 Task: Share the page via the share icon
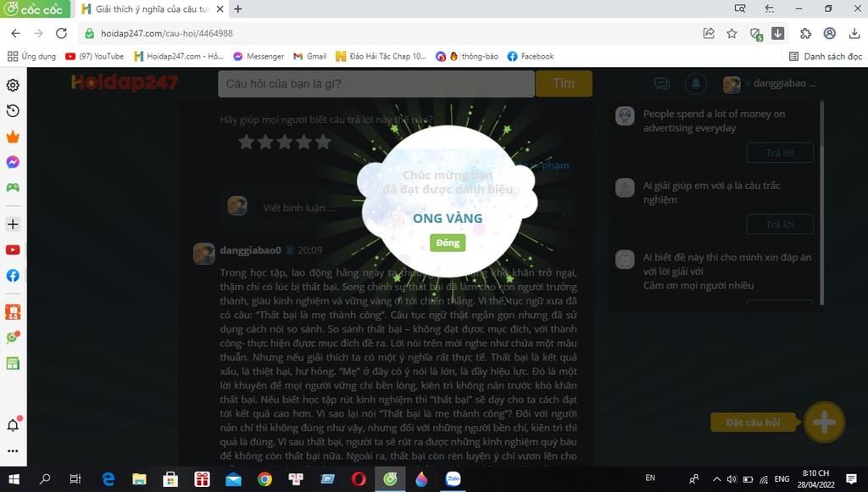(x=709, y=33)
